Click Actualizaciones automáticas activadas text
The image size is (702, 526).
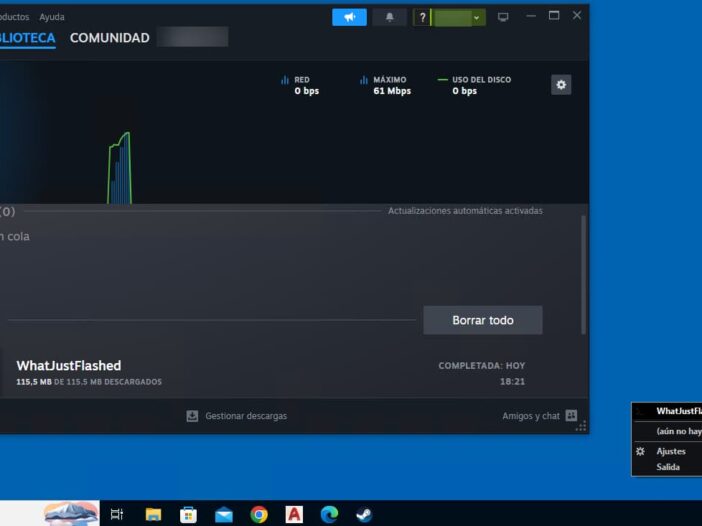[x=465, y=211]
